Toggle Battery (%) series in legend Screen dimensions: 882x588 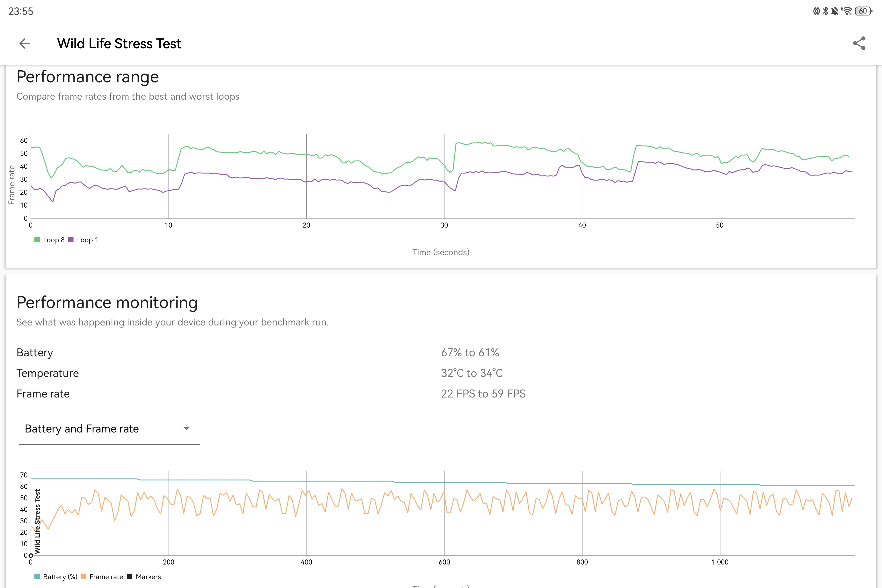coord(56,577)
